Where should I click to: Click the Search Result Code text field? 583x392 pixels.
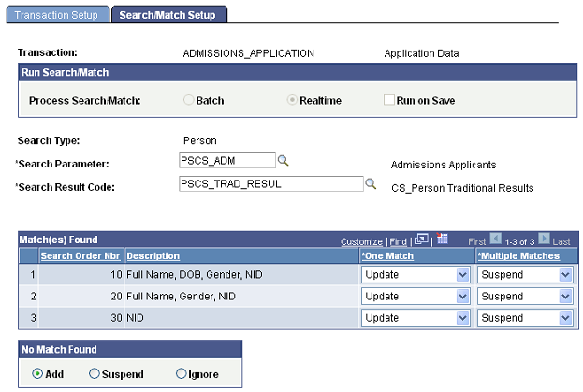click(270, 184)
